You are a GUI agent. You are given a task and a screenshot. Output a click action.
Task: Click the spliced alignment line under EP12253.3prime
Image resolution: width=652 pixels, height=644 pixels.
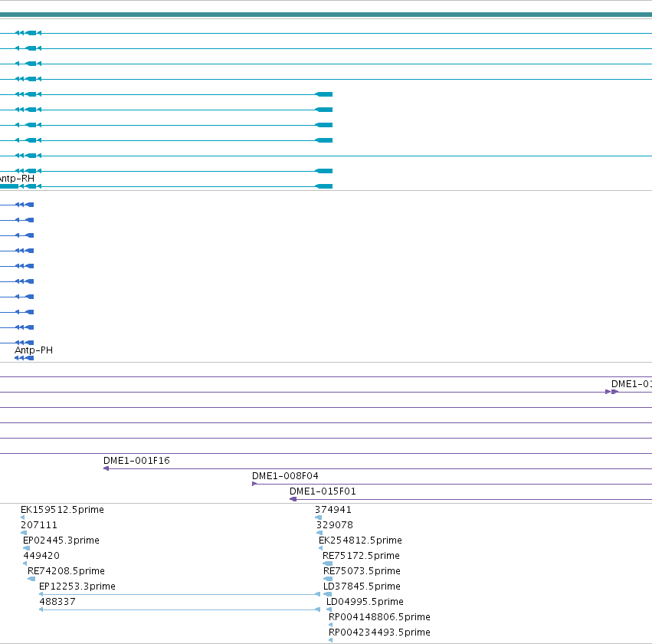tap(179, 594)
